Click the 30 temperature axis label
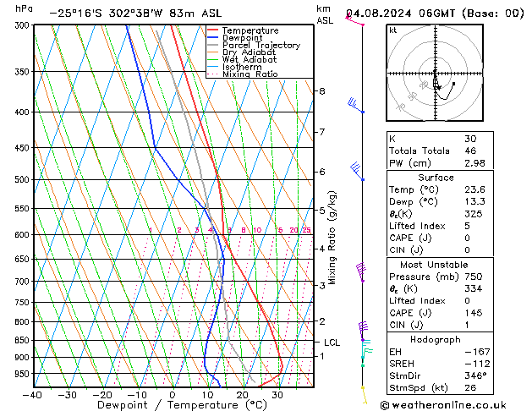Screen dimensions: 532x411 coord(277,395)
